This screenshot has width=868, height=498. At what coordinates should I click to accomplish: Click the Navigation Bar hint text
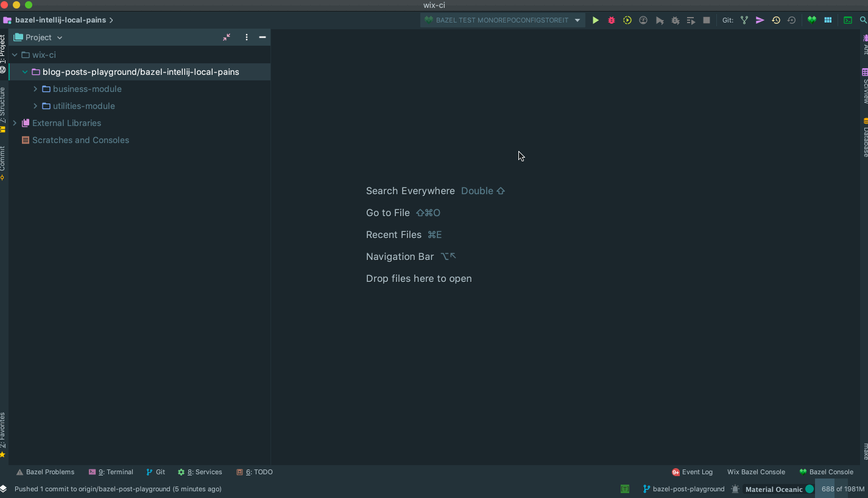400,256
